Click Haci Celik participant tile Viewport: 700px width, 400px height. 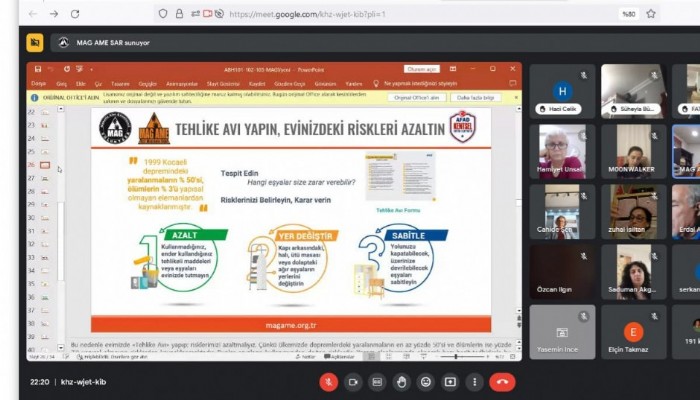click(562, 91)
